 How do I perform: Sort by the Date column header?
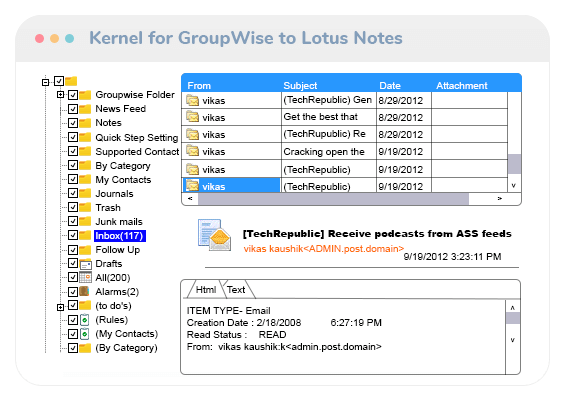pos(390,86)
